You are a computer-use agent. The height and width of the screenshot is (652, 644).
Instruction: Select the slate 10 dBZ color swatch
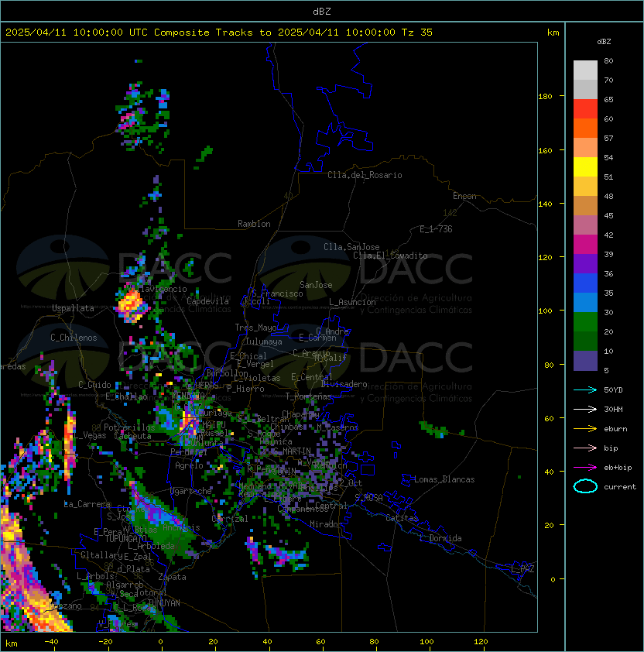tap(585, 361)
